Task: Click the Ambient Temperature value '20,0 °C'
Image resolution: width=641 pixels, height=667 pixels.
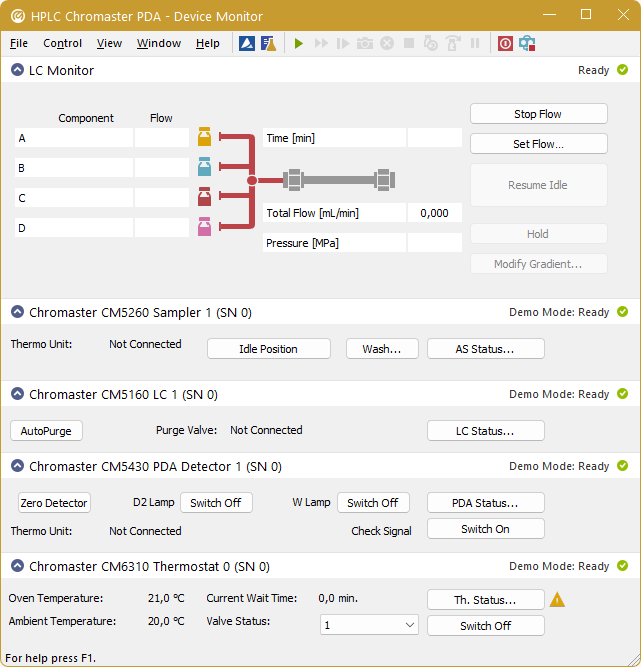Action: click(x=166, y=621)
